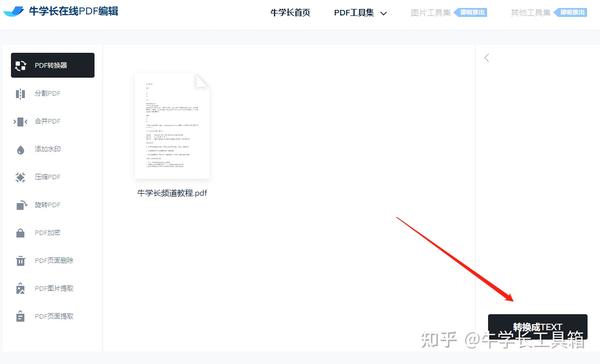600x364 pixels.
Task: Open the 其他工具集 menu item
Action: [531, 13]
